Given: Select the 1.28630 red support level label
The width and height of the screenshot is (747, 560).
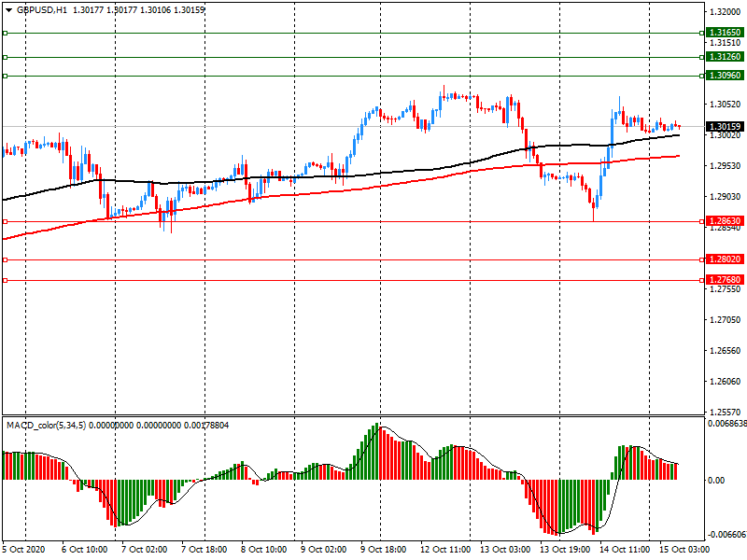Looking at the screenshot, I should (725, 221).
